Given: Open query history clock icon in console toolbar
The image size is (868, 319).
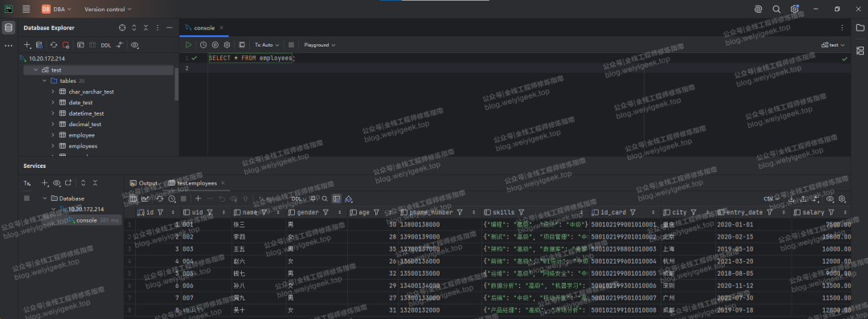Looking at the screenshot, I should pos(203,45).
